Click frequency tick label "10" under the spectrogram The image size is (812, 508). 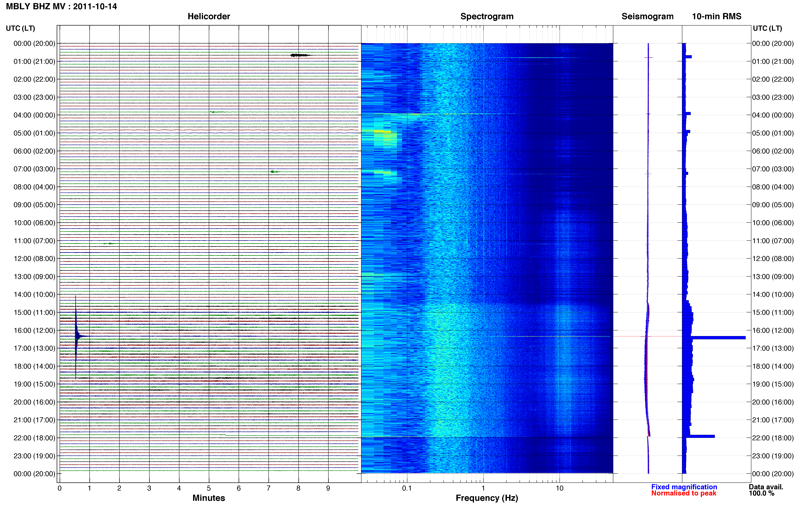point(559,488)
